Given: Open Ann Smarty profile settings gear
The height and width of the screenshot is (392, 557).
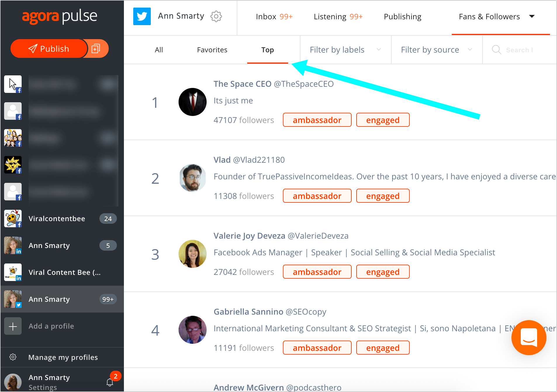Looking at the screenshot, I should pos(216,16).
